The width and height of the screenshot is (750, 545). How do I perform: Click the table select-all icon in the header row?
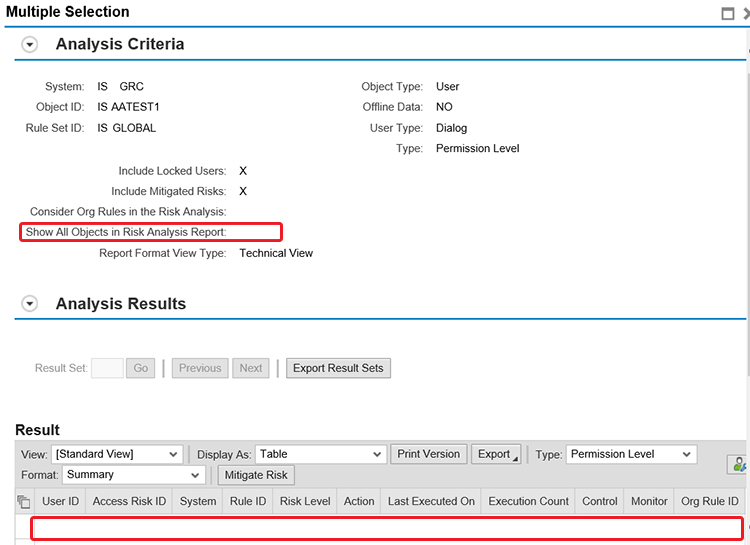click(24, 502)
